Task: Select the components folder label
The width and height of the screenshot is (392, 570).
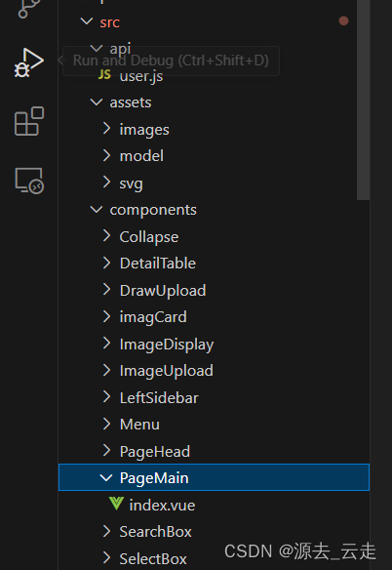Action: click(153, 210)
